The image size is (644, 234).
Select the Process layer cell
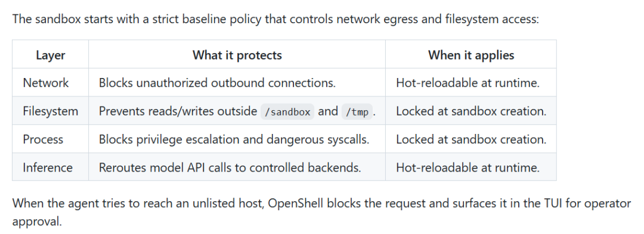pos(50,139)
